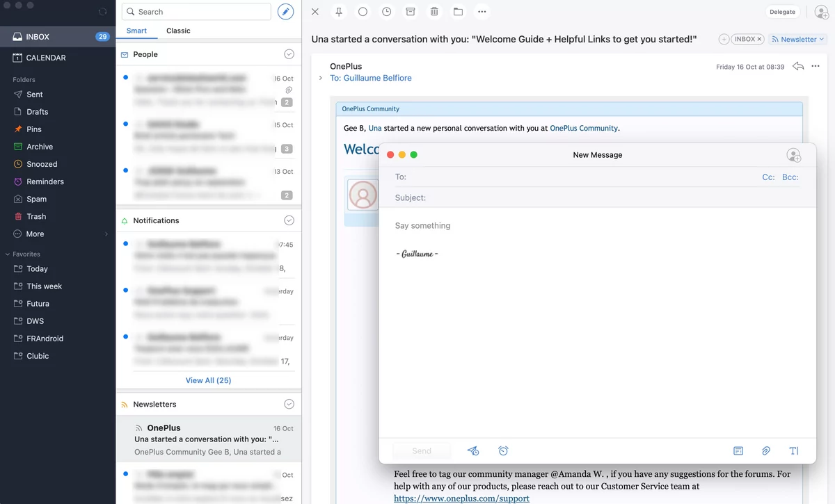Delete the email with the trash can icon
This screenshot has width=835, height=504.
(434, 12)
